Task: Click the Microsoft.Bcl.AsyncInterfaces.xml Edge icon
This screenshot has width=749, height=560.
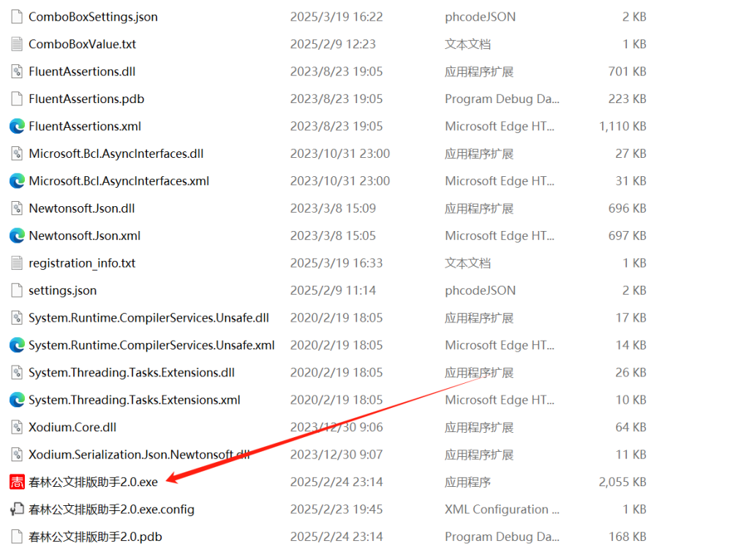Action: [18, 181]
